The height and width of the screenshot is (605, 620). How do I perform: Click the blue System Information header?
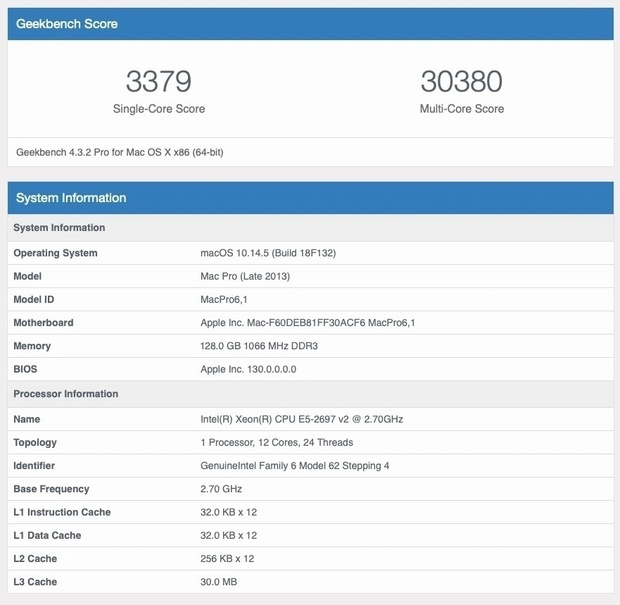(310, 198)
